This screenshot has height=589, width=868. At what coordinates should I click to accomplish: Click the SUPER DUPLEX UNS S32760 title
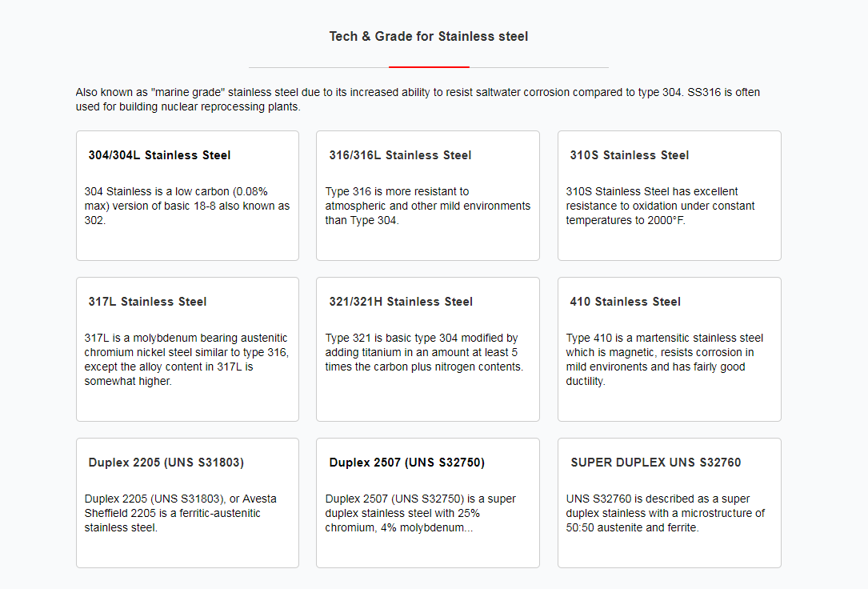click(655, 463)
